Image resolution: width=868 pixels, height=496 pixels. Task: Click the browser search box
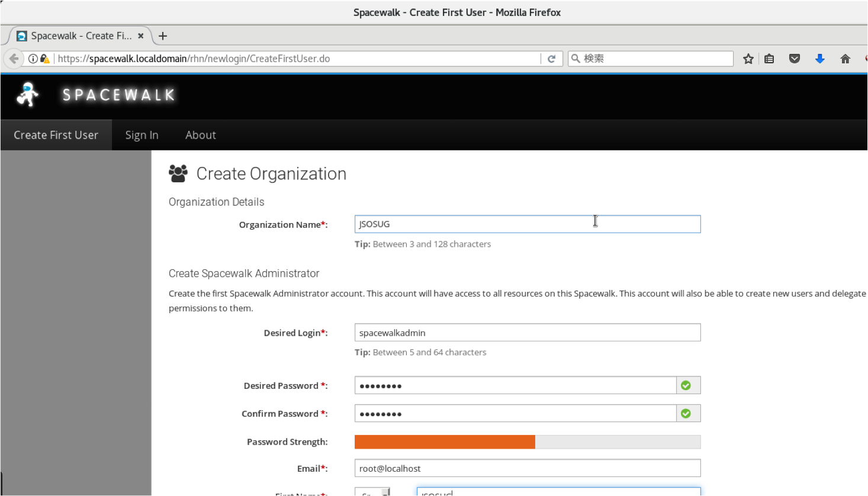click(x=651, y=59)
